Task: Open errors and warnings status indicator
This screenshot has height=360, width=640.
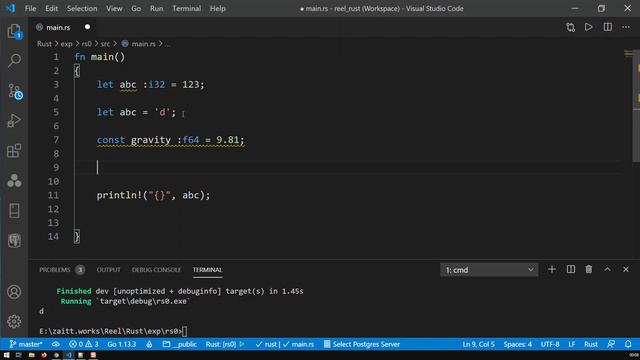Action: coord(84,344)
